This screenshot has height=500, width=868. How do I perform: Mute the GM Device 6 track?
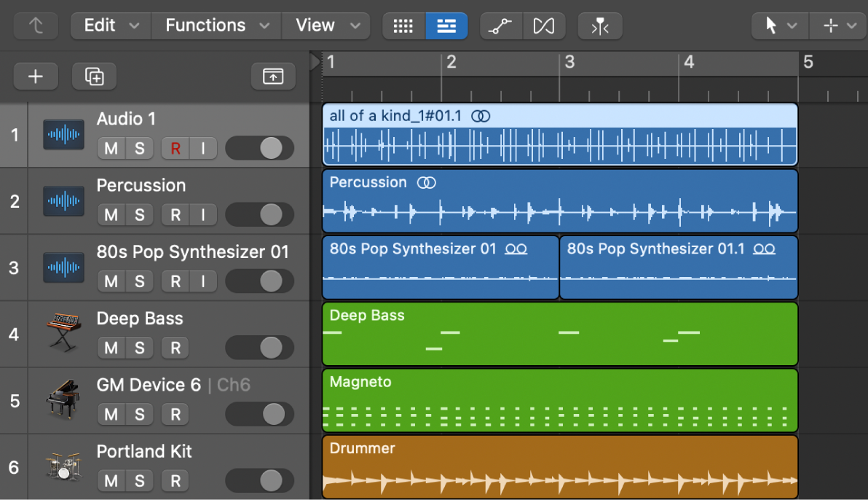pos(111,414)
